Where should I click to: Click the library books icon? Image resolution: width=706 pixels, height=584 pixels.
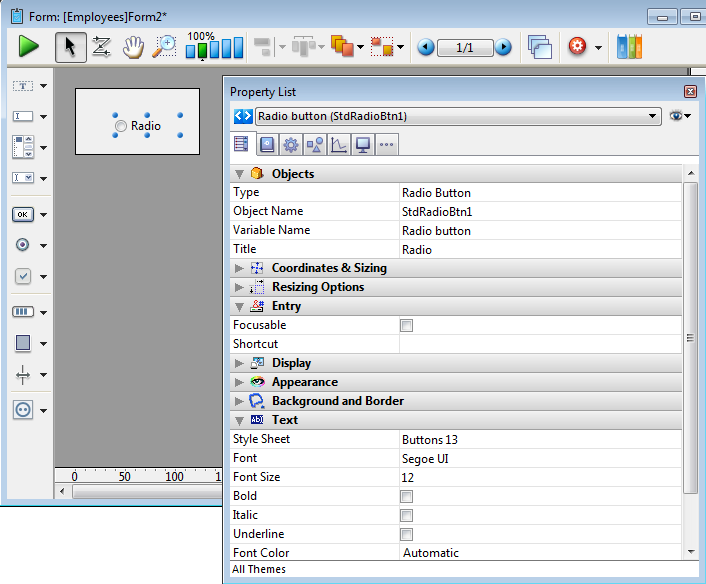coord(629,47)
